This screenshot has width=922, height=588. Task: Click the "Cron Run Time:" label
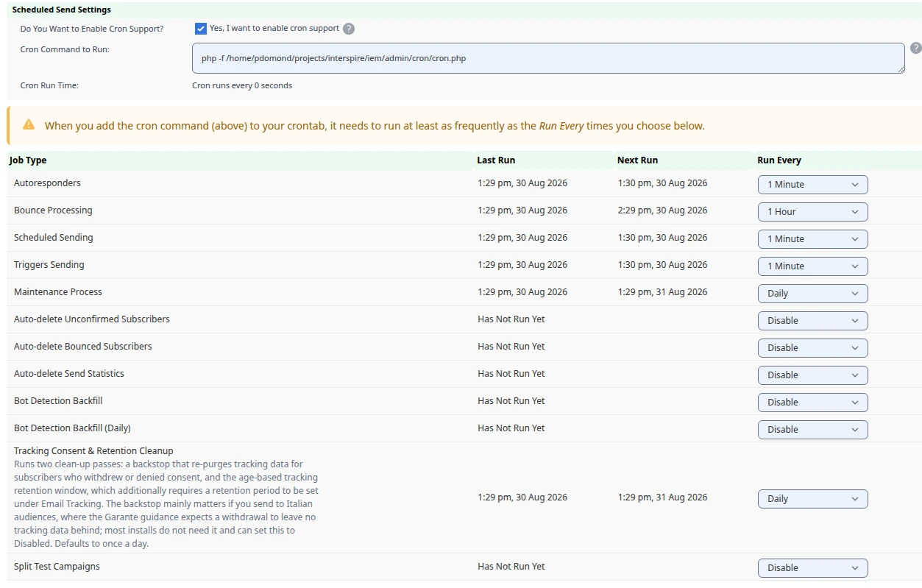click(49, 85)
